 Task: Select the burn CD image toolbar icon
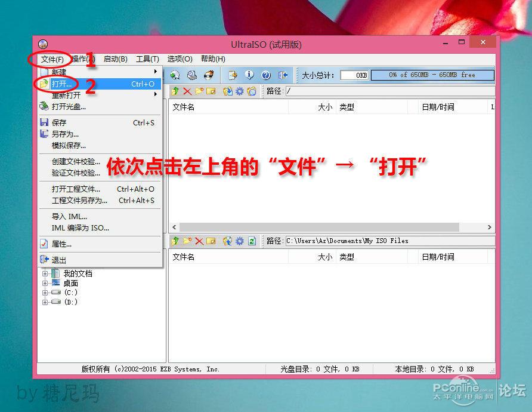208,75
